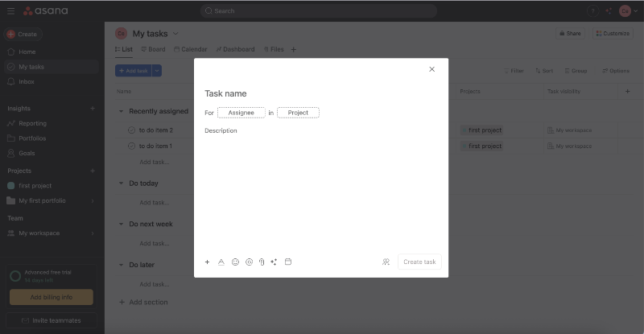
Task: Click the Asana logo
Action: click(46, 11)
